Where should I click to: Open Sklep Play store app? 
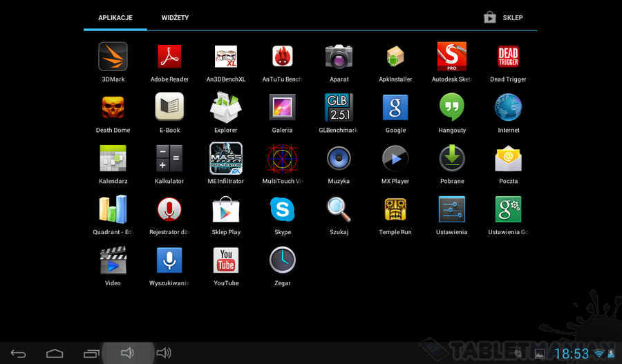[226, 209]
